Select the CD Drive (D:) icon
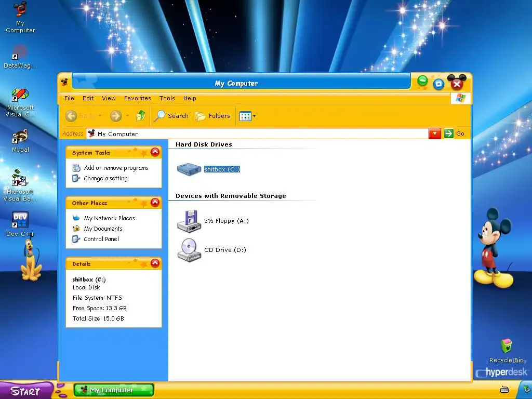Image resolution: width=532 pixels, height=399 pixels. (189, 250)
